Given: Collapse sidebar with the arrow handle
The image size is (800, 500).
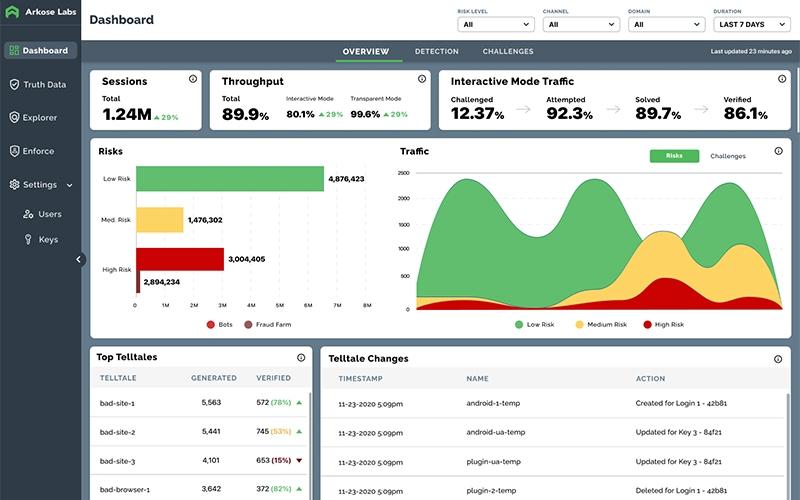Looking at the screenshot, I should (x=79, y=259).
